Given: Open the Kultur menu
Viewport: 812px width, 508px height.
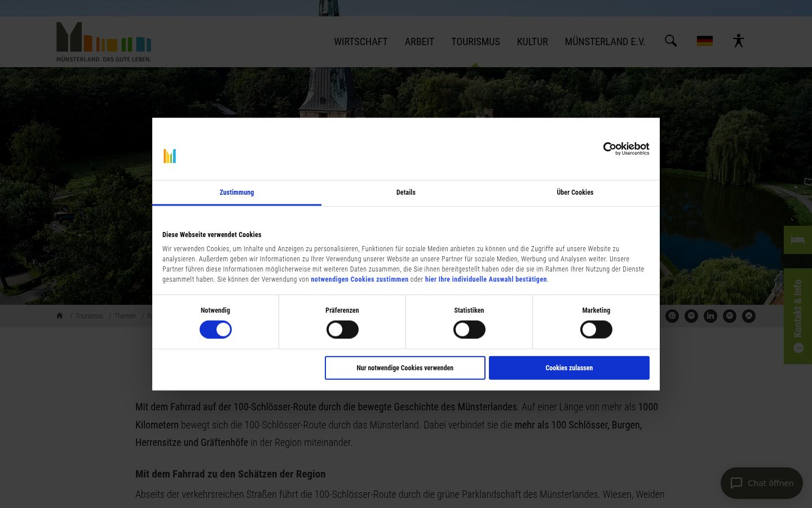Looking at the screenshot, I should coord(532,42).
